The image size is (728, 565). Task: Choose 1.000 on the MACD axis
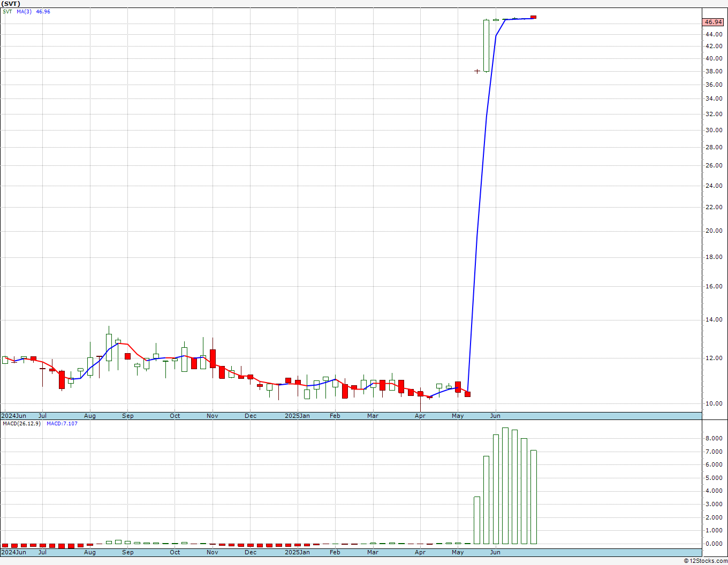714,531
